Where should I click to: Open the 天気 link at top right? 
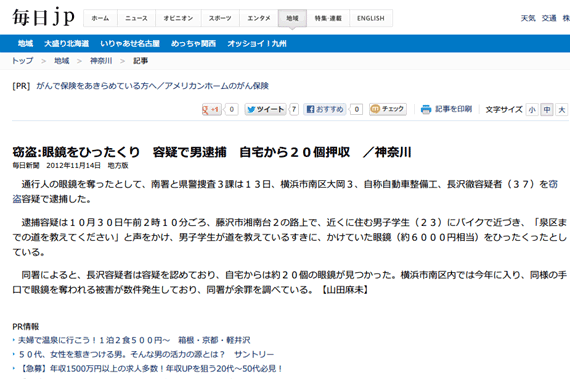[x=528, y=18]
